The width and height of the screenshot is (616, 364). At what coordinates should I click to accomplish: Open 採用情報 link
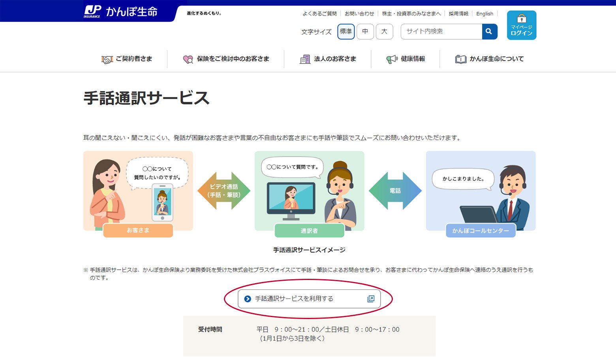pyautogui.click(x=458, y=14)
